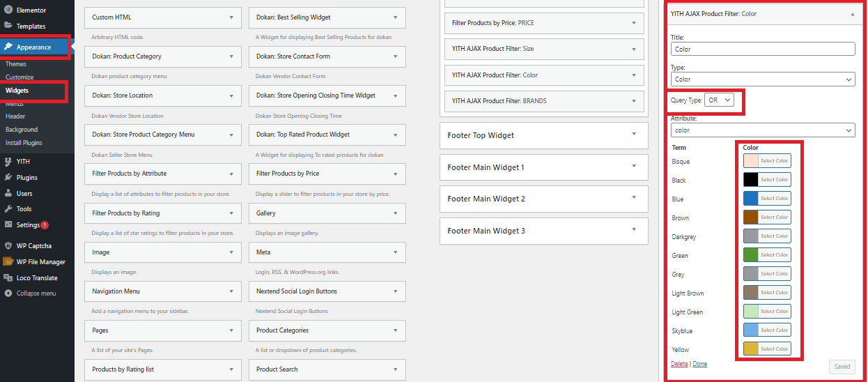Click the Users person icon
The width and height of the screenshot is (868, 382).
point(8,194)
